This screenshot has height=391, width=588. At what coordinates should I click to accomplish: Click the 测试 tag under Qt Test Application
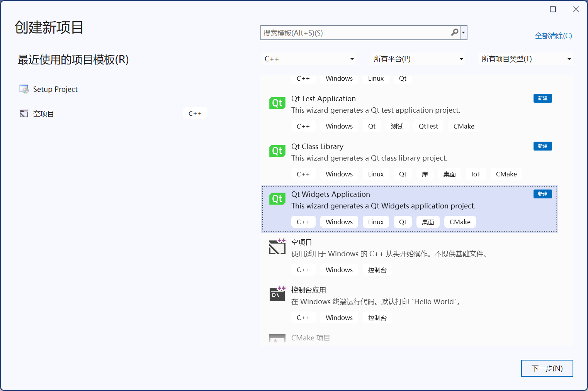tap(397, 126)
